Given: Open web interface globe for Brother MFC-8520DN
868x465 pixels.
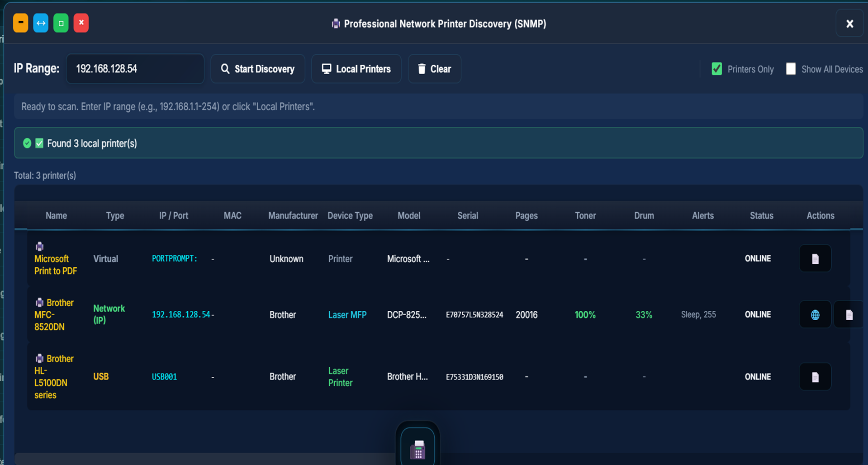Looking at the screenshot, I should 815,314.
